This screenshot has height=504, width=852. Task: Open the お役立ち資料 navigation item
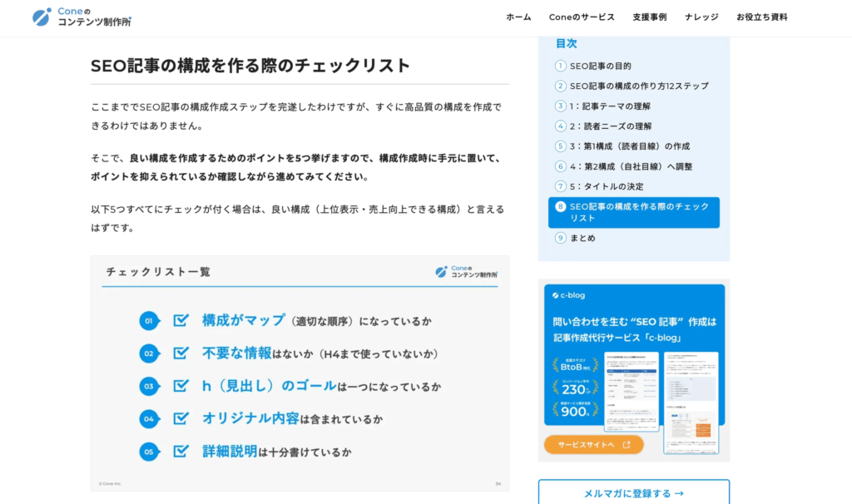pos(762,17)
